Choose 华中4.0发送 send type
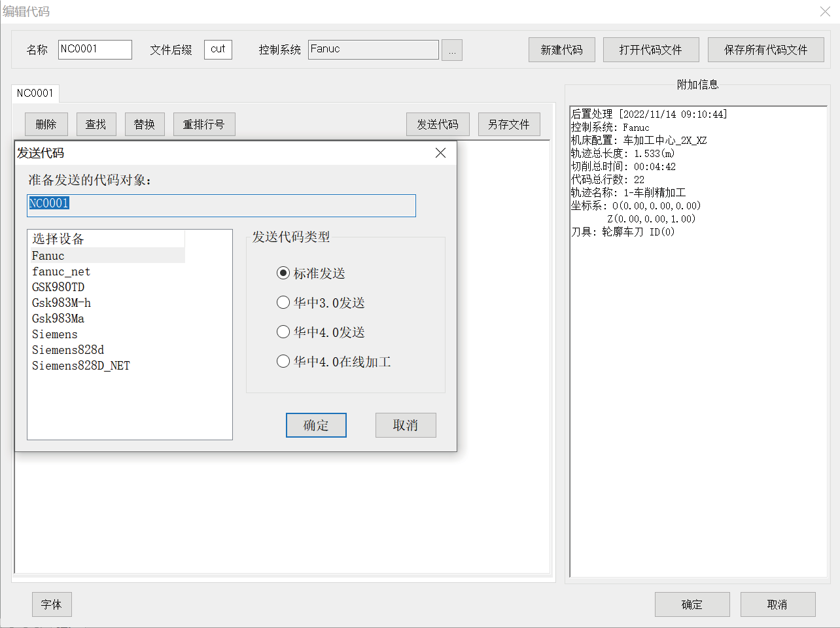 tap(283, 332)
